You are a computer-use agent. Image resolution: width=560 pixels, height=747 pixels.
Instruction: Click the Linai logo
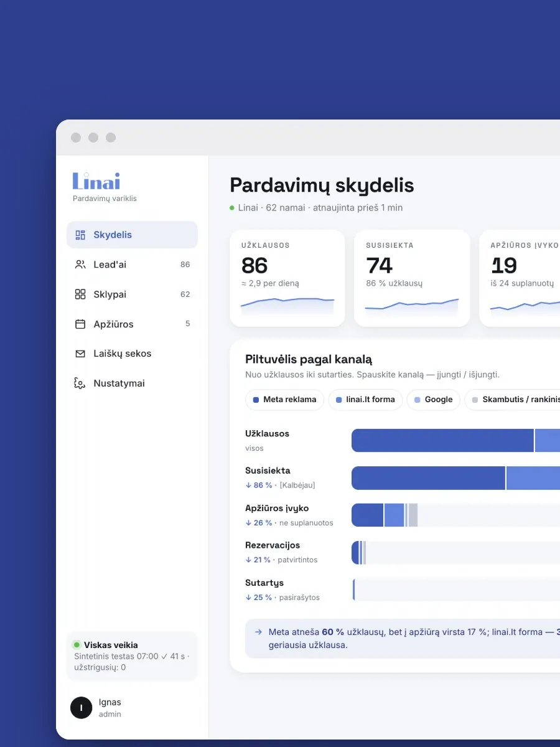tap(96, 181)
